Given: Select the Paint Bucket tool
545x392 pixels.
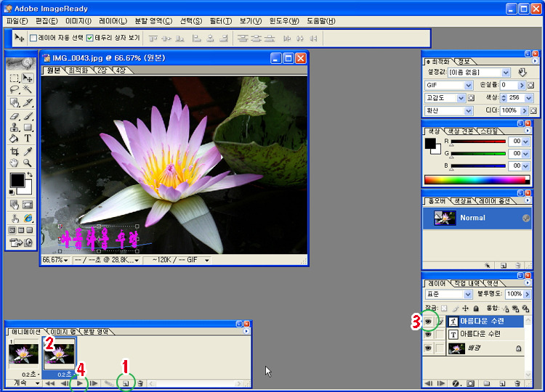Looking at the screenshot, I should coord(15,138).
